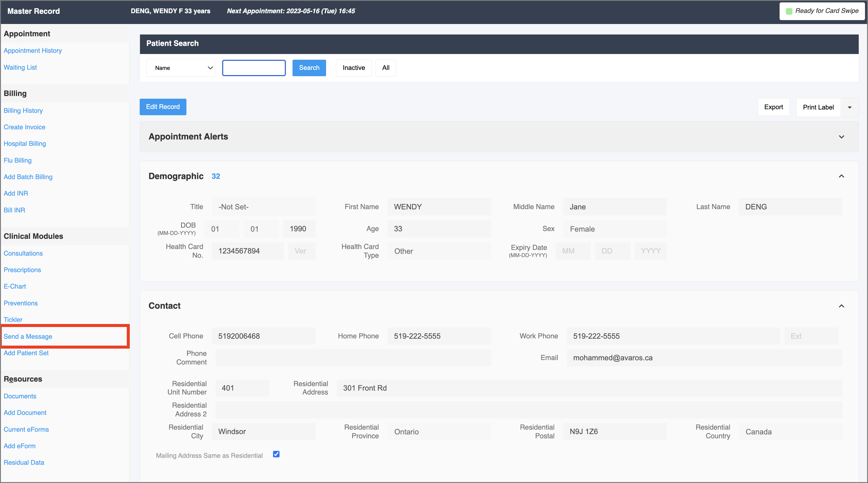The image size is (868, 483).
Task: Click the Phone Comment field
Action: tap(353, 358)
